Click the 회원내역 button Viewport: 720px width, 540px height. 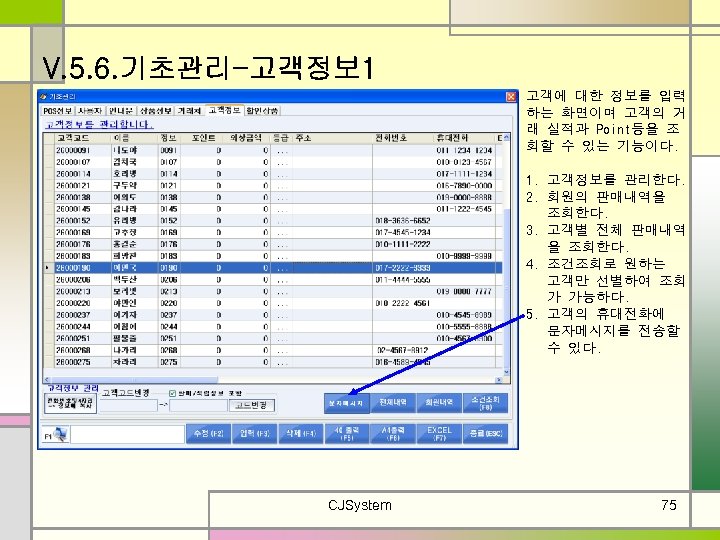click(439, 402)
